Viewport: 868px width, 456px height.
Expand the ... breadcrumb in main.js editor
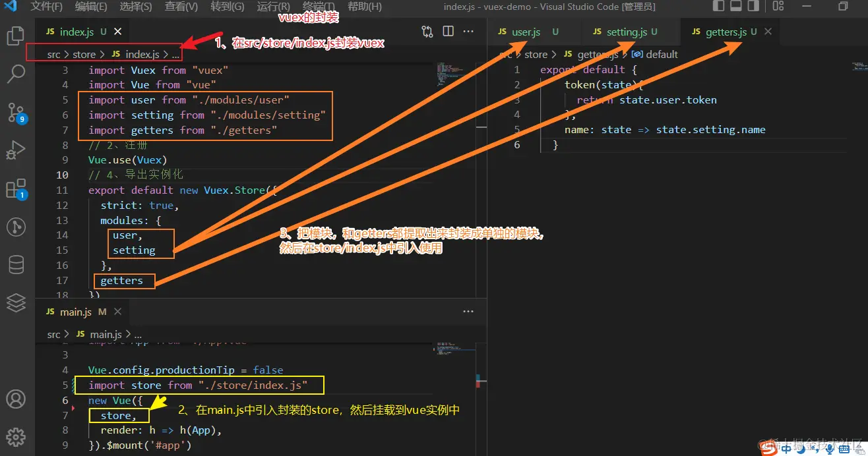pyautogui.click(x=137, y=334)
